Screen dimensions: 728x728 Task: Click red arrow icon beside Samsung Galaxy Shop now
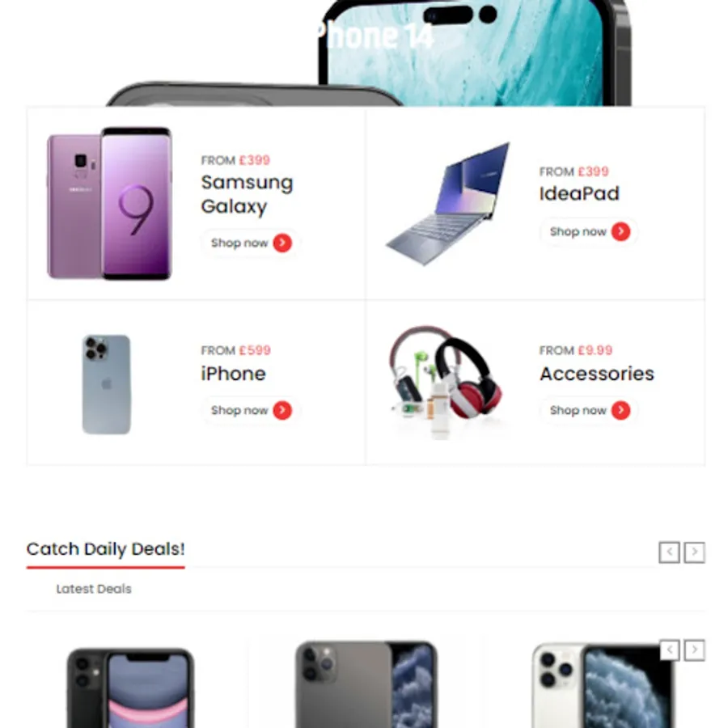click(282, 243)
